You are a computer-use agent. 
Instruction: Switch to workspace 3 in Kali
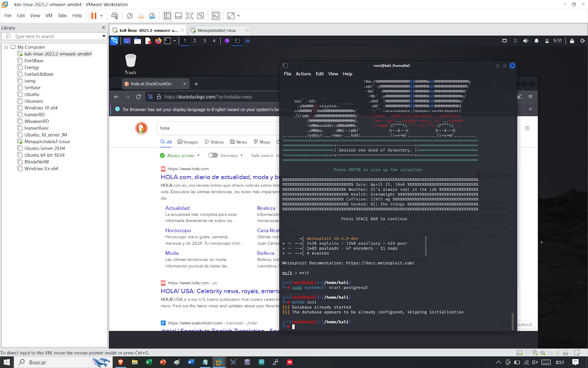(205, 41)
